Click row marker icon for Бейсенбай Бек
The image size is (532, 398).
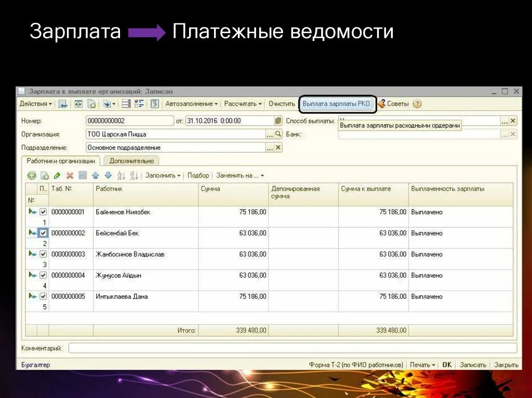[33, 233]
